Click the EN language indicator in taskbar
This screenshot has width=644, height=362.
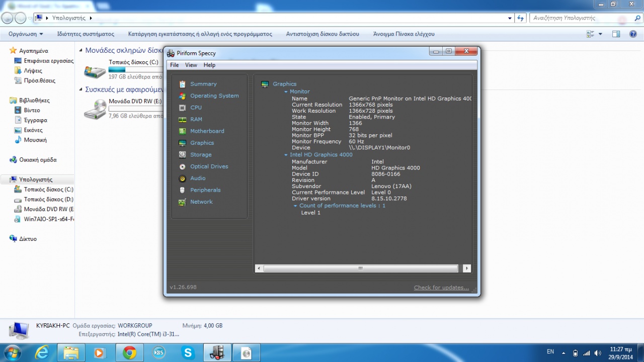(550, 352)
